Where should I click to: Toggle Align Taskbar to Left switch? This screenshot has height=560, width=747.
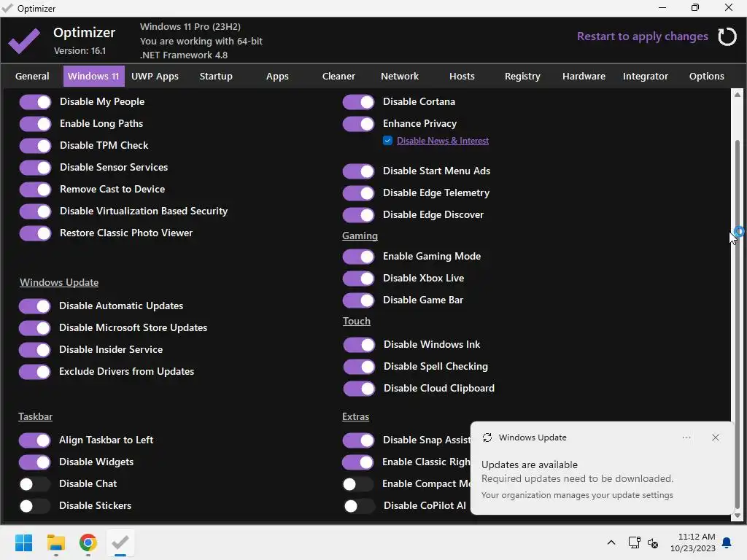(35, 440)
